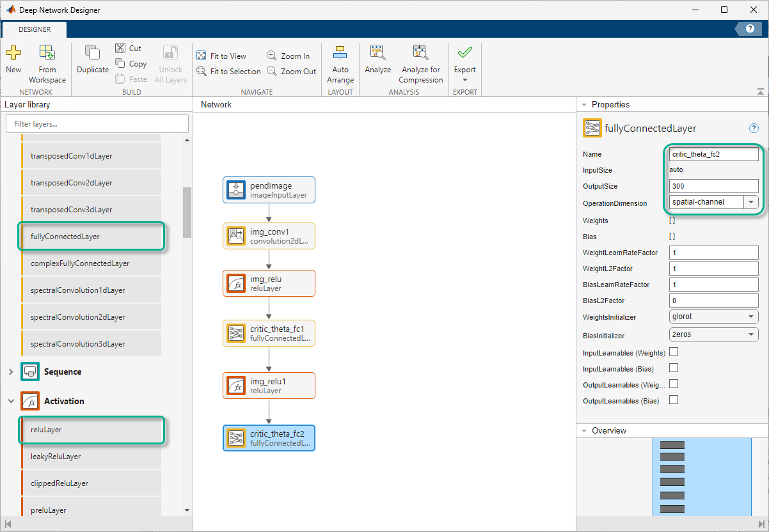Screen dimensions: 769x532
Task: Create a New network
Action: tap(13, 61)
